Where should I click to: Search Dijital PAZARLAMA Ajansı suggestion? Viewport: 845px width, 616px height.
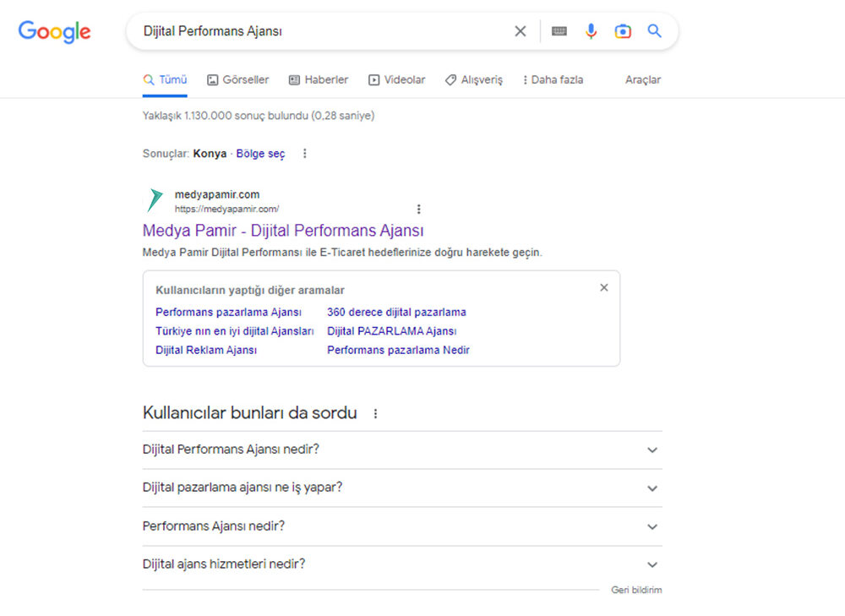tap(392, 331)
